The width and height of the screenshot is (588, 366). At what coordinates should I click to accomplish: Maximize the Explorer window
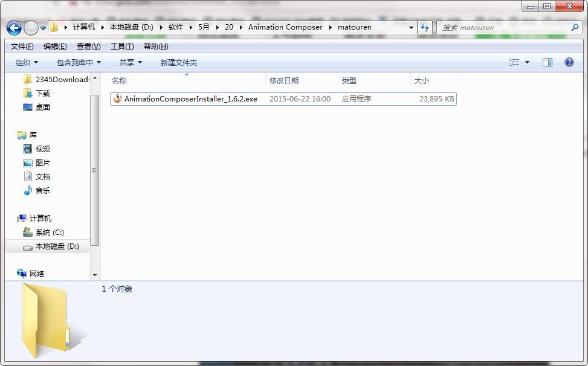pos(547,7)
